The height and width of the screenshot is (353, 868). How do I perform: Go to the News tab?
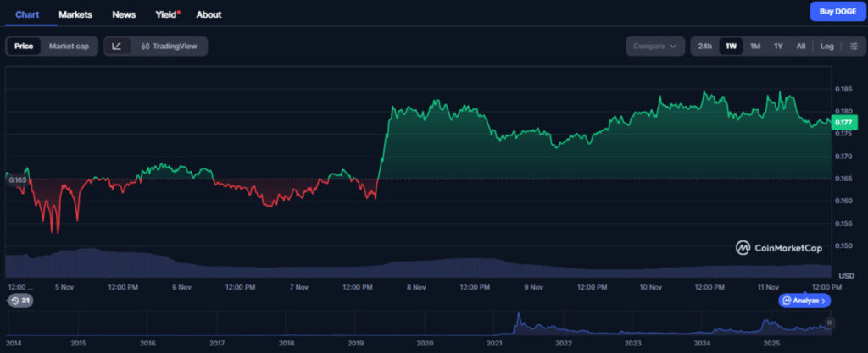(x=124, y=14)
